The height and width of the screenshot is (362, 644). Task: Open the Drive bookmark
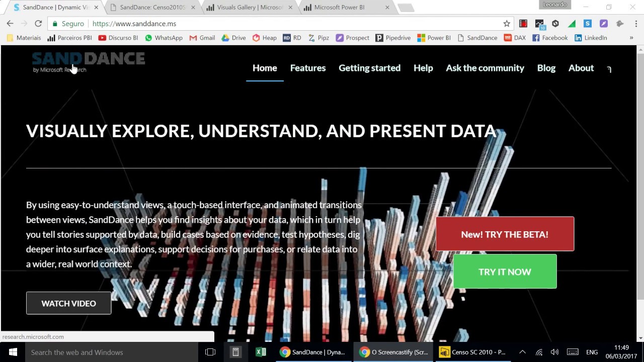coord(234,38)
